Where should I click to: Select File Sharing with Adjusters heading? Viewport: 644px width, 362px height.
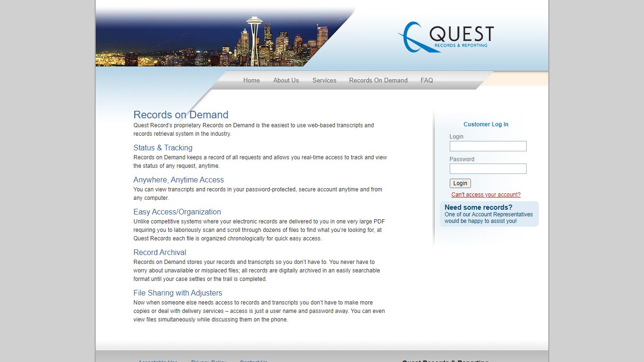pyautogui.click(x=178, y=293)
